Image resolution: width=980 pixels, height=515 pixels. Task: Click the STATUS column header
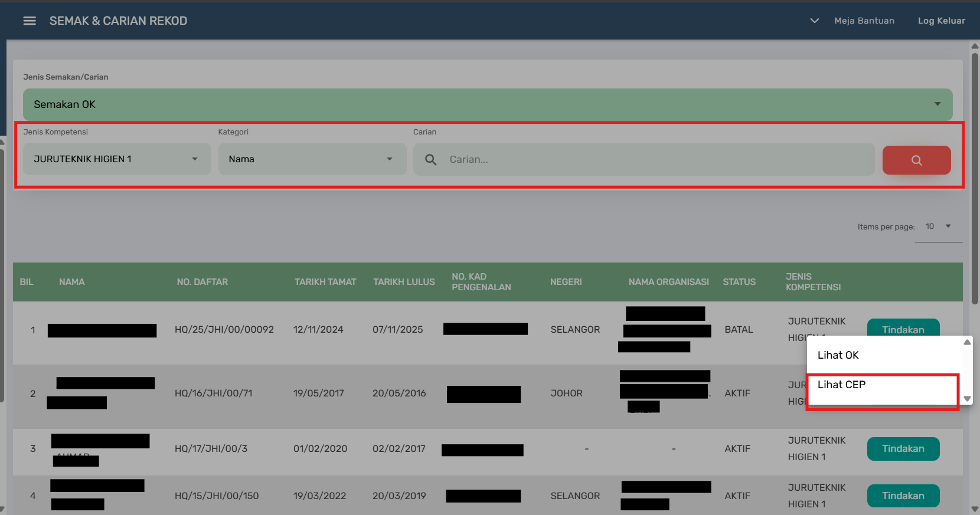click(x=739, y=282)
